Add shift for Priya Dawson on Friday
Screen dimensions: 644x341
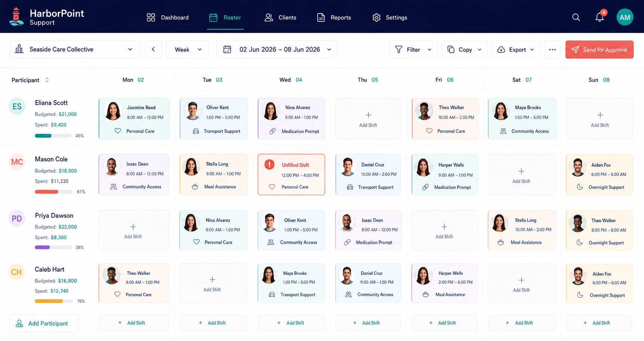click(x=444, y=230)
